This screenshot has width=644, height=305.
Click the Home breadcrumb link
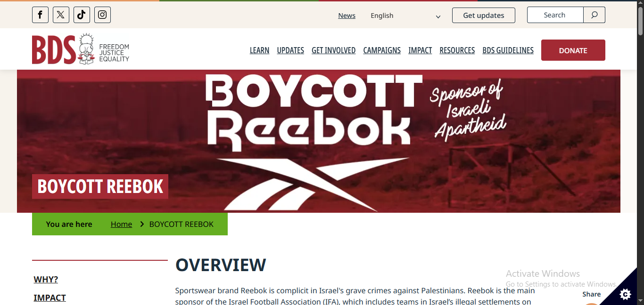tap(121, 224)
